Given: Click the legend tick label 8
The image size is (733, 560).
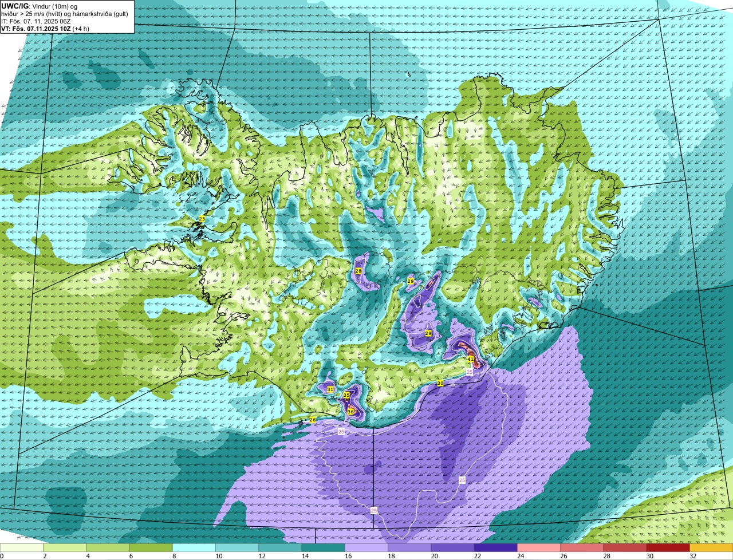Looking at the screenshot, I should pos(174,556).
